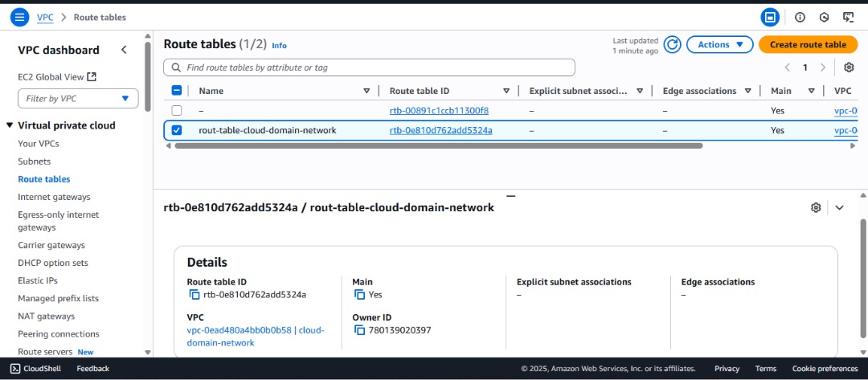Open the Actions dropdown
This screenshot has height=380, width=868.
point(719,45)
